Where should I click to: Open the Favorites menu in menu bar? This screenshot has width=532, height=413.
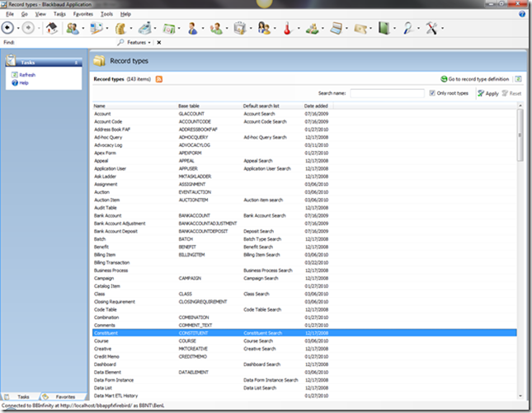[x=82, y=14]
